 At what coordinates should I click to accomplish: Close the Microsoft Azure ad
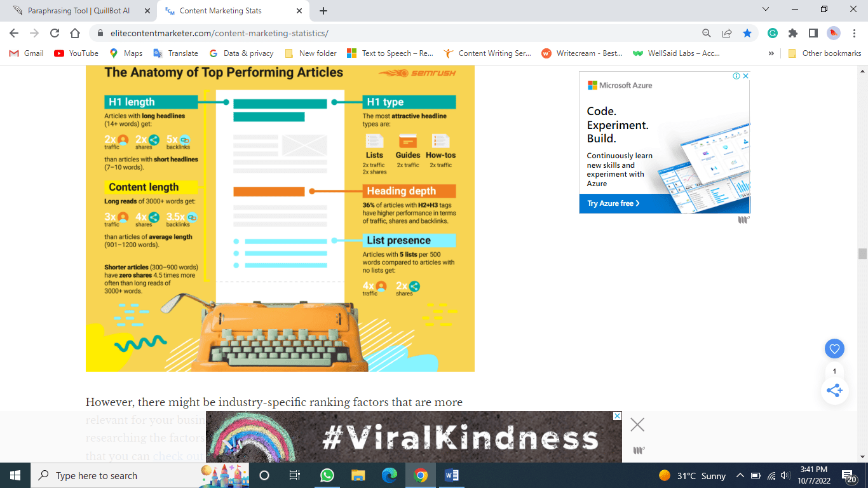746,76
